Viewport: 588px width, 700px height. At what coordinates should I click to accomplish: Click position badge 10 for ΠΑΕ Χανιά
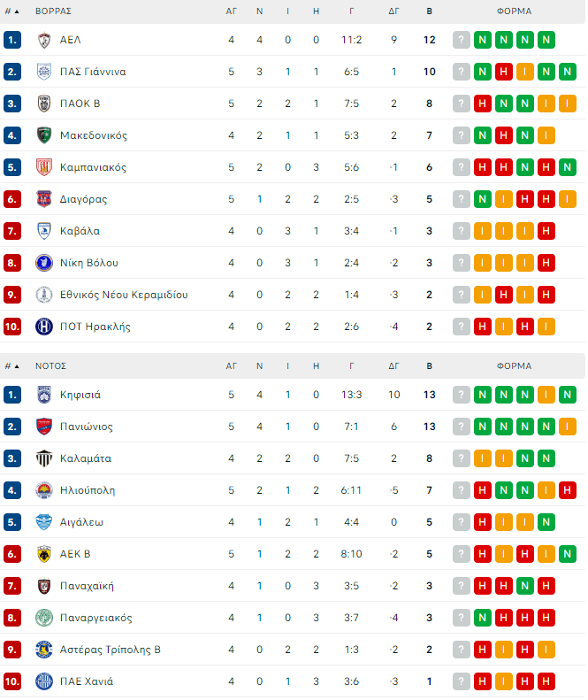[x=12, y=681]
